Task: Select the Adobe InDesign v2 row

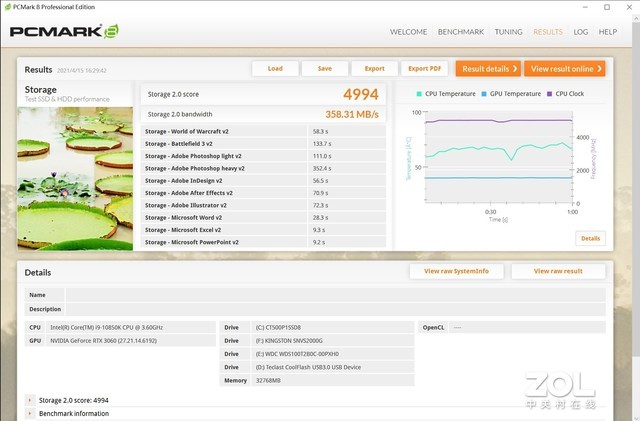Action: tap(263, 180)
